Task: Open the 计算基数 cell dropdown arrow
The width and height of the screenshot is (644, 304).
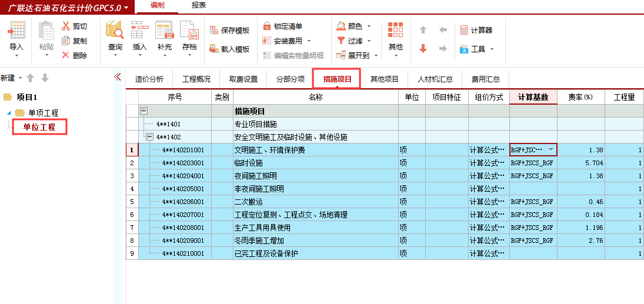Action: click(x=551, y=150)
